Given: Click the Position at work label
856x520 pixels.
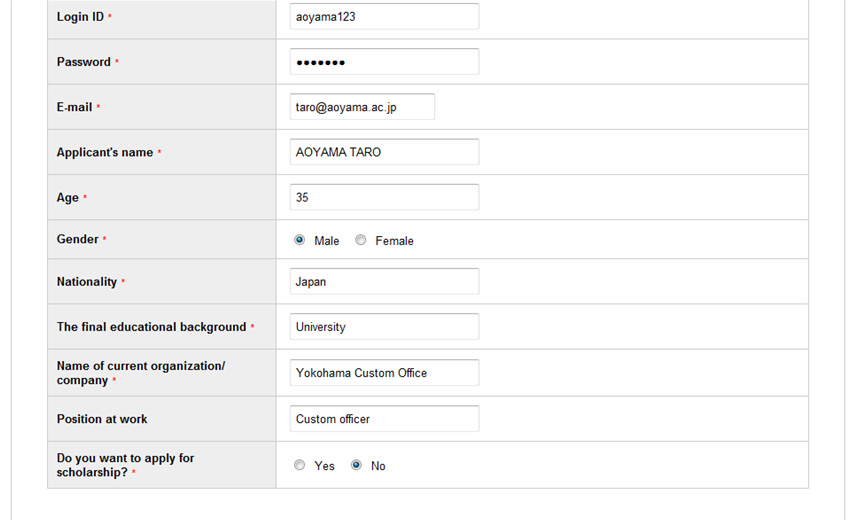Looking at the screenshot, I should pos(102,419).
